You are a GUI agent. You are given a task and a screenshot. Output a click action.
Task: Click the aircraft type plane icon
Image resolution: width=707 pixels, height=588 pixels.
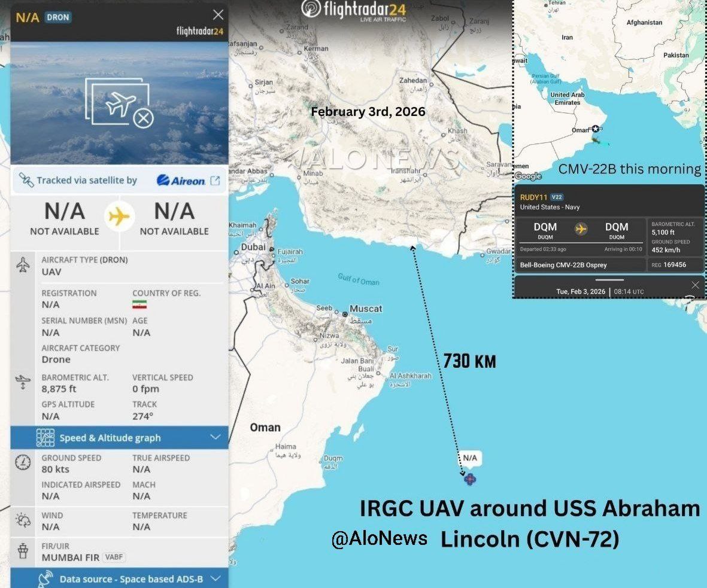[23, 265]
